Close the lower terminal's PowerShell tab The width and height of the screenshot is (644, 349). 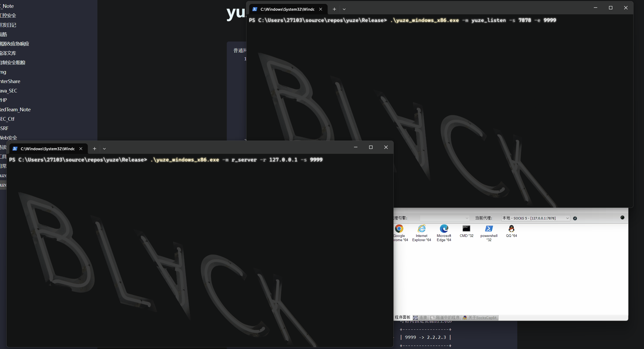[81, 149]
